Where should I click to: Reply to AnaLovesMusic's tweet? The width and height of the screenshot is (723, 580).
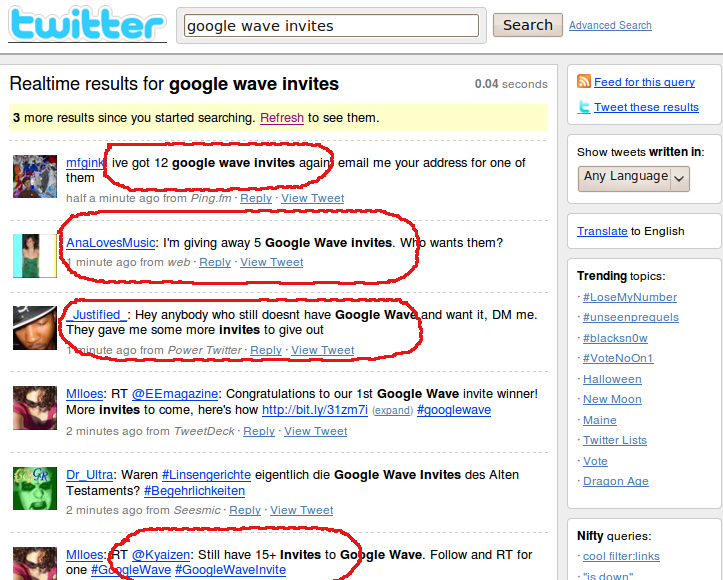click(x=215, y=262)
